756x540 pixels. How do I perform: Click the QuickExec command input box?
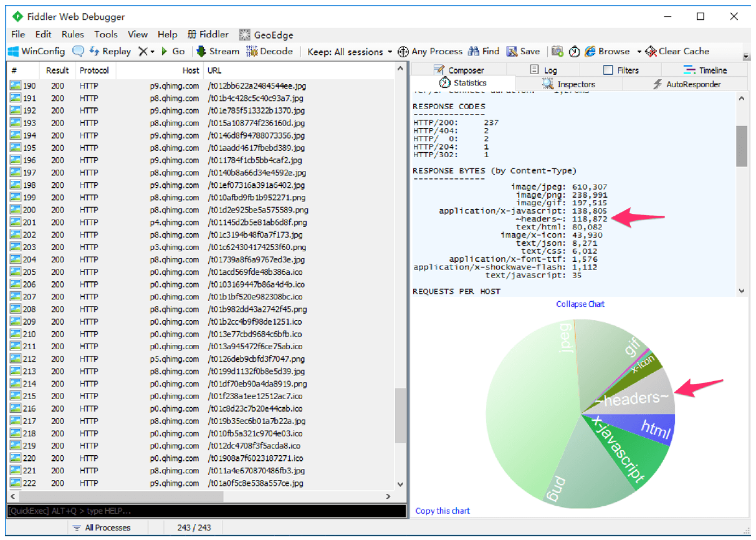pyautogui.click(x=206, y=511)
